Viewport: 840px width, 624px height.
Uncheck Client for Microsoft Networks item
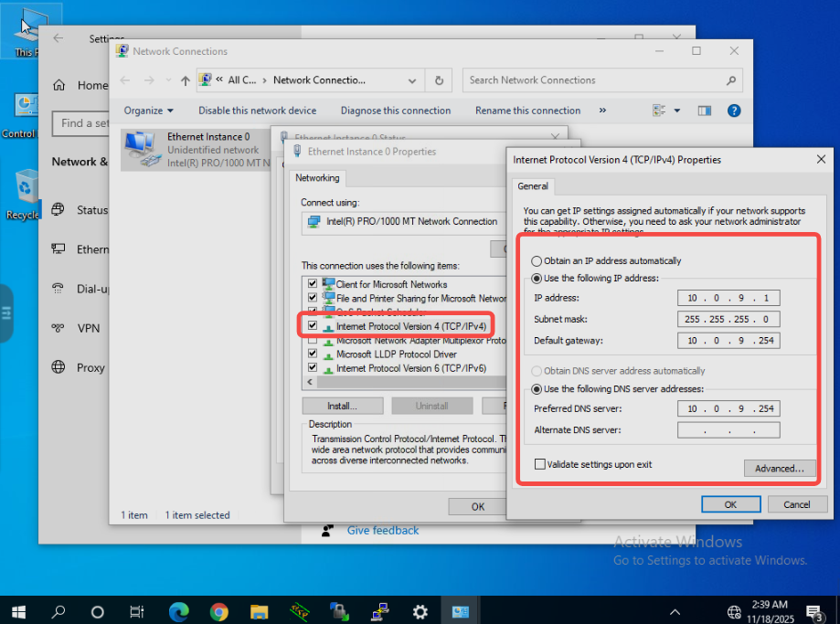point(313,283)
